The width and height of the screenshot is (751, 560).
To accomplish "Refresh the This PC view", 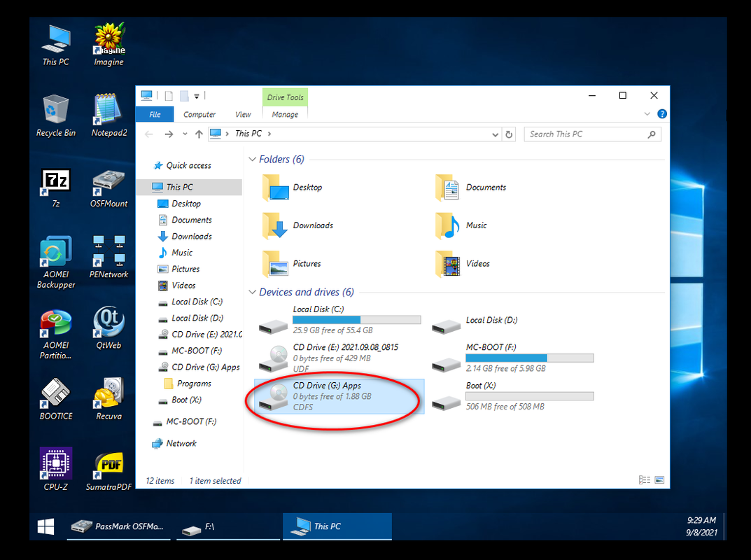I will pyautogui.click(x=509, y=134).
